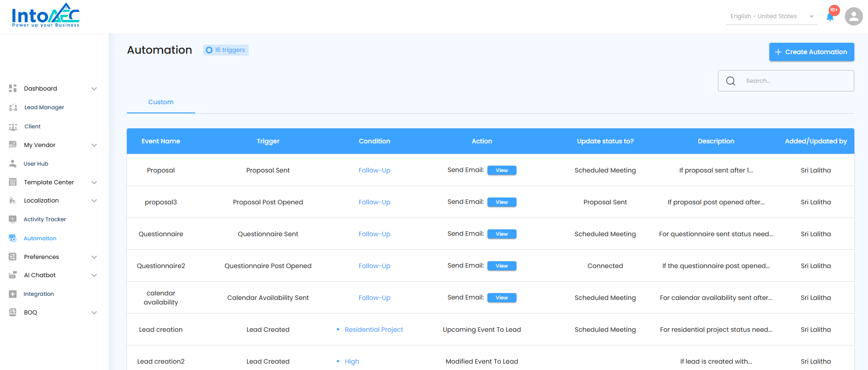Select 'Calendar Availability Sent' trigger text
The image size is (868, 370).
pos(268,298)
